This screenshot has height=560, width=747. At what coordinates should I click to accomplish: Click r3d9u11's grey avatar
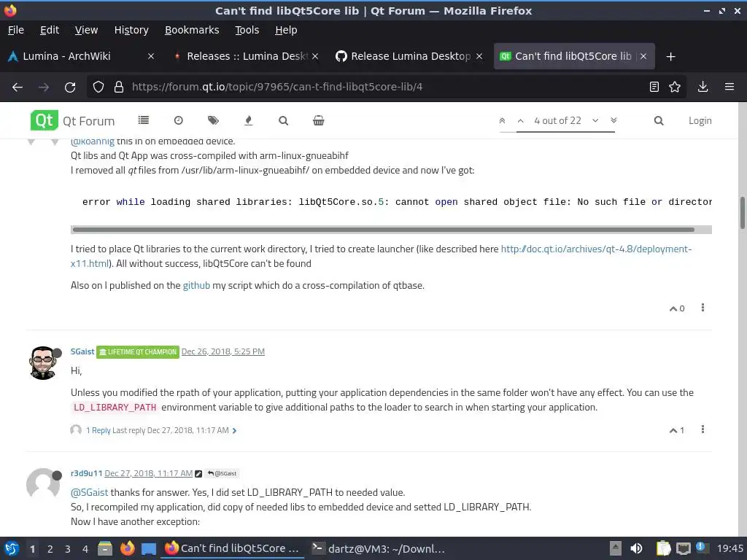pos(43,483)
